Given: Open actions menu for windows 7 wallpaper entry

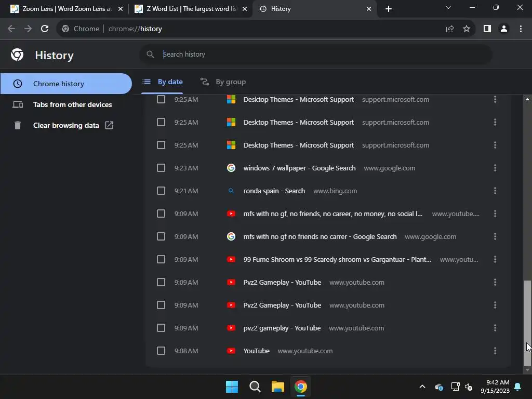Looking at the screenshot, I should [495, 168].
